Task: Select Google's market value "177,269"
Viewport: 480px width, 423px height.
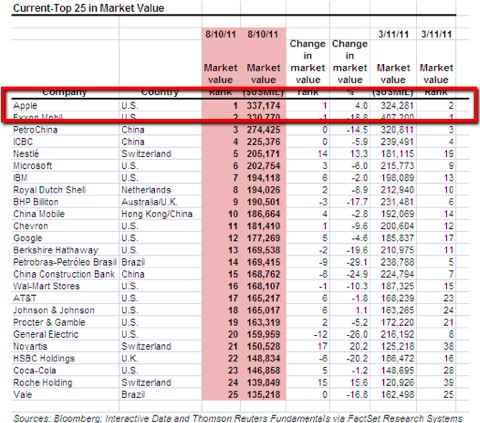Action: [263, 238]
